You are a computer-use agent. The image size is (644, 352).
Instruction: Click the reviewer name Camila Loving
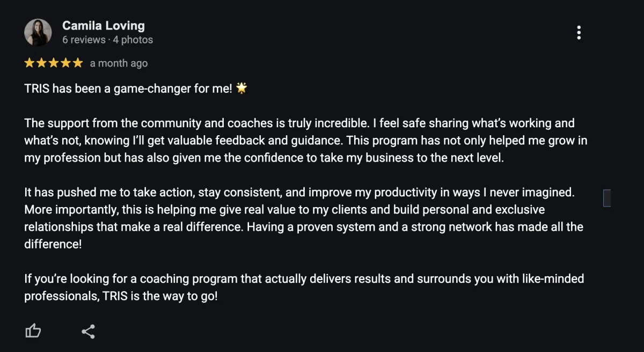pos(104,25)
